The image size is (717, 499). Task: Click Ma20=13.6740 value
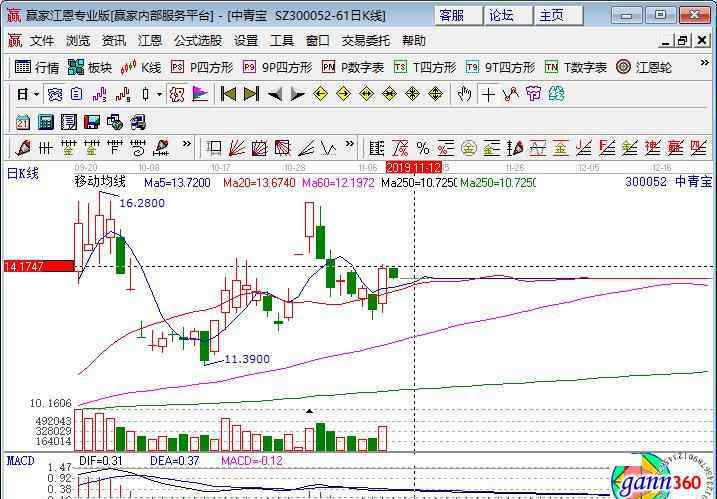coord(259,183)
